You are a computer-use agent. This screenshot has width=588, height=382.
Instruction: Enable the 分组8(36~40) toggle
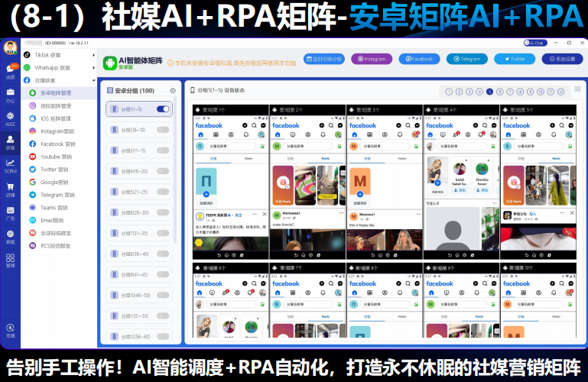coord(163,254)
